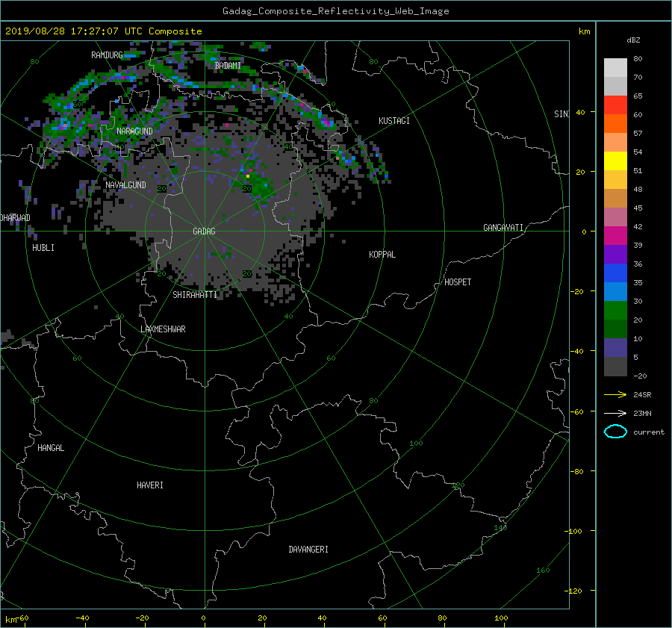672x628 pixels.
Task: Click the NARAGUND town label
Action: (134, 131)
